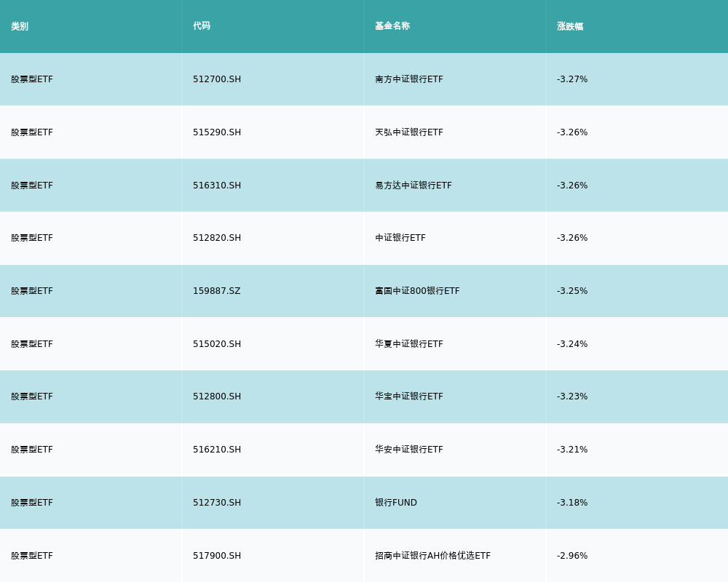Select fund name 银行FUND
Image resolution: width=728 pixels, height=582 pixels.
(396, 503)
